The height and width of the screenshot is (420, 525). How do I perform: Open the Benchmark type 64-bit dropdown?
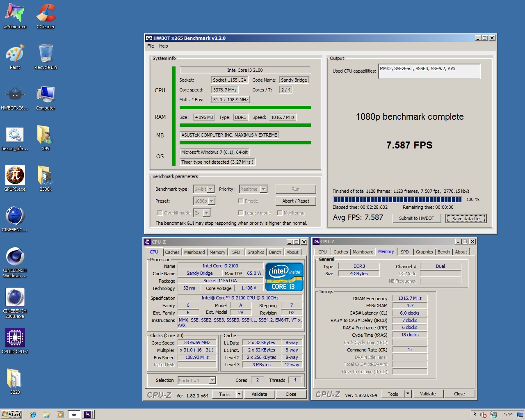[211, 189]
